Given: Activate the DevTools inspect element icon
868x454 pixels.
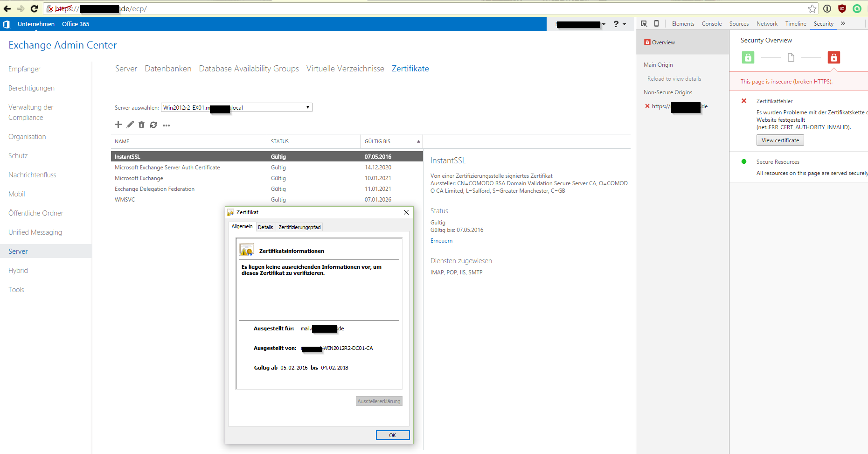Looking at the screenshot, I should (x=644, y=24).
